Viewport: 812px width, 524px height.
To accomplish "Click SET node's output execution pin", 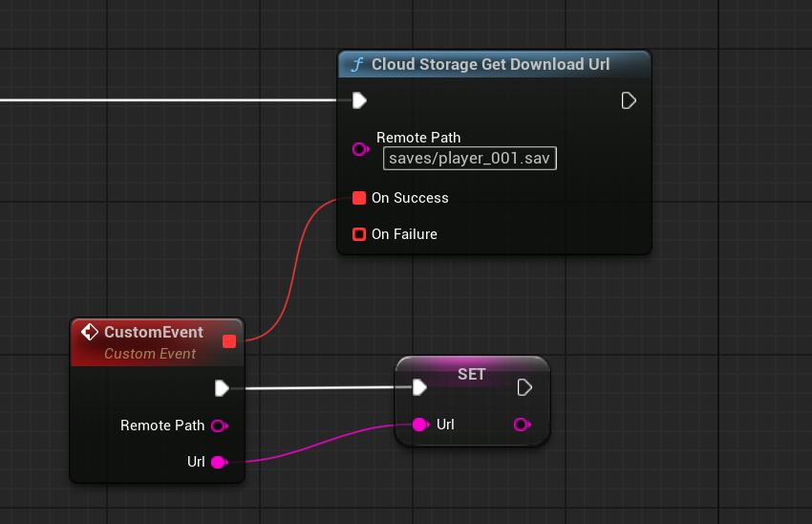I will (524, 387).
